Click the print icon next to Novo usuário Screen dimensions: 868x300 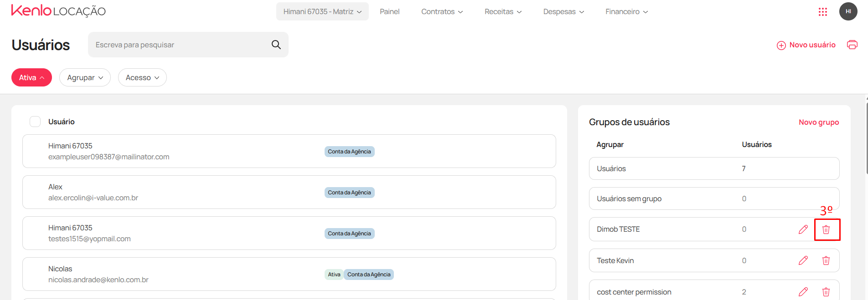[x=852, y=45]
